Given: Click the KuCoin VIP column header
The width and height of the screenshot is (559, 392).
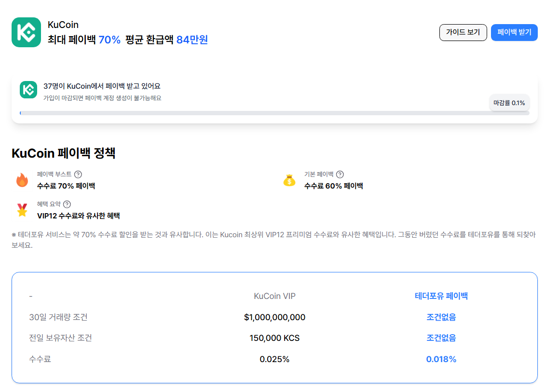Looking at the screenshot, I should coord(274,296).
